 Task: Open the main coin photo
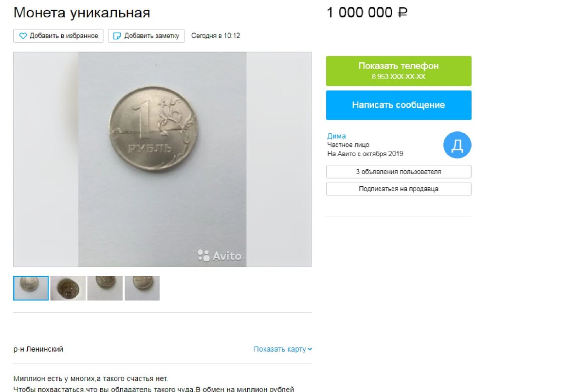pos(163,160)
